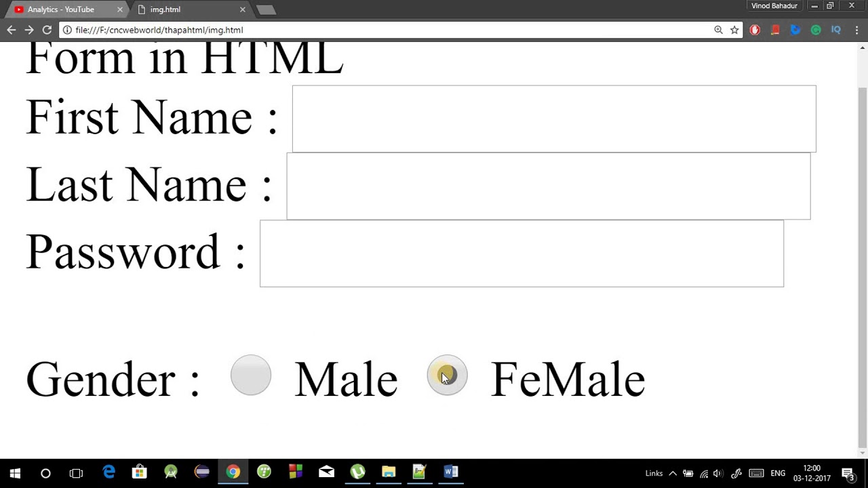Viewport: 868px width, 488px height.
Task: Click the "First Name :" label text
Action: coord(152,117)
